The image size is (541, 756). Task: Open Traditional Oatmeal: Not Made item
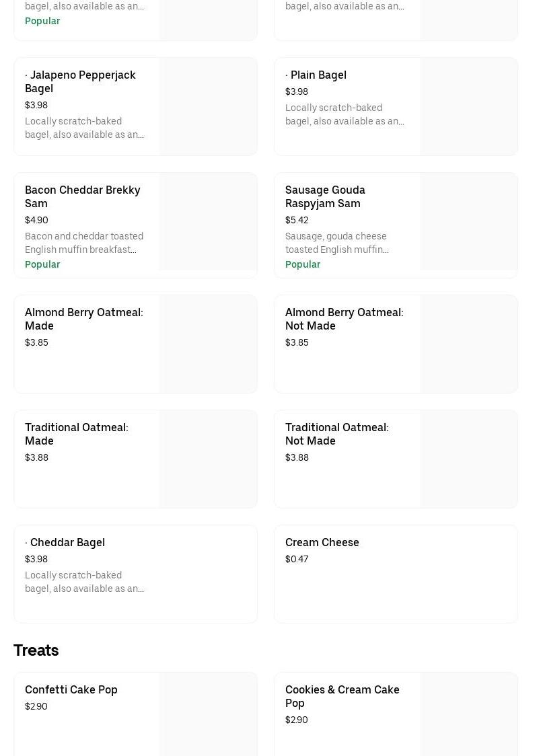336,434
